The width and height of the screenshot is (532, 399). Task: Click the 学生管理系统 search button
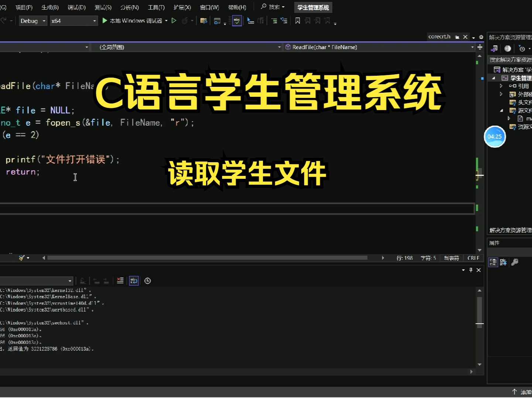click(x=313, y=7)
